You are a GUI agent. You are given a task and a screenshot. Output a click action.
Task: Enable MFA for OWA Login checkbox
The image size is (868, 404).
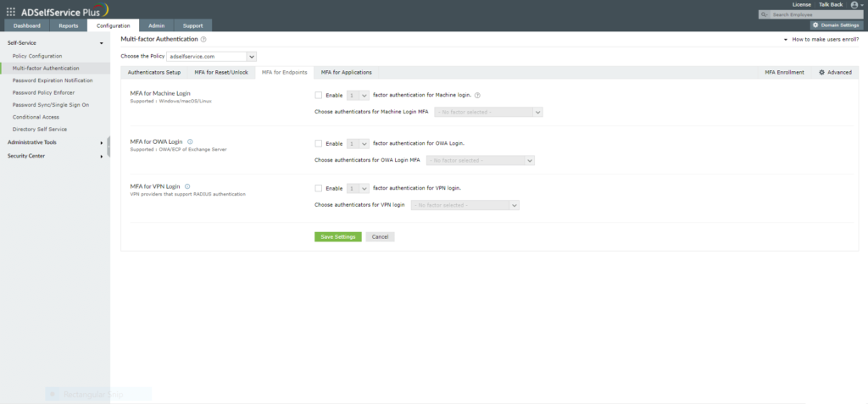coord(319,143)
